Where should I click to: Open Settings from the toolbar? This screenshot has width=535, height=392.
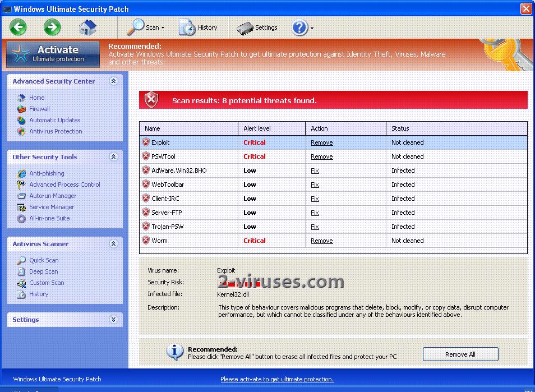click(257, 27)
